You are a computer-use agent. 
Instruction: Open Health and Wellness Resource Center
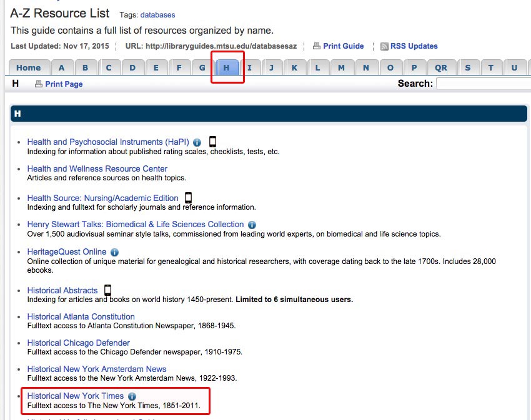point(97,168)
